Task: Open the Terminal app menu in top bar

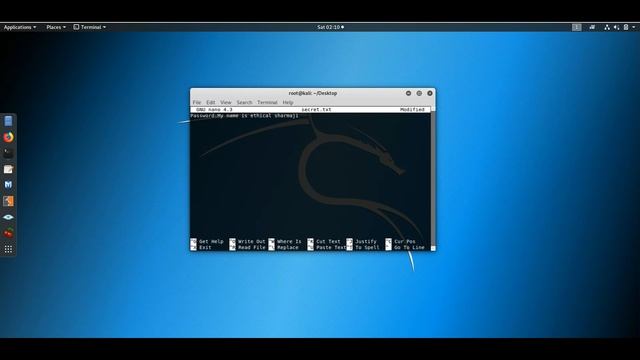Action: 90,27
